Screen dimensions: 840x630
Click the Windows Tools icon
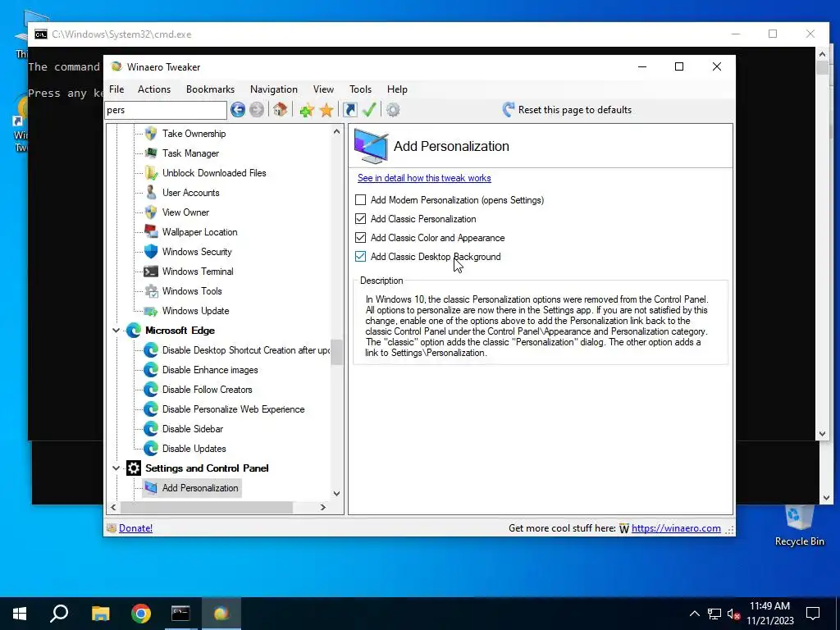(151, 291)
